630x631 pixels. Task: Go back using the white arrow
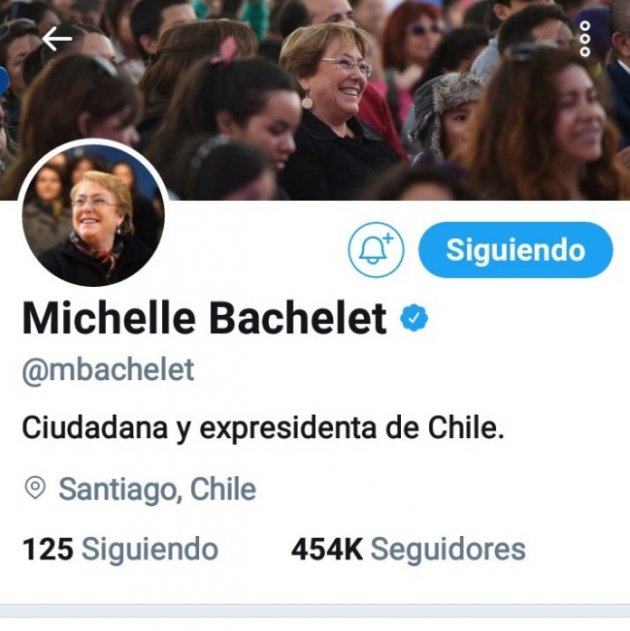[x=57, y=39]
